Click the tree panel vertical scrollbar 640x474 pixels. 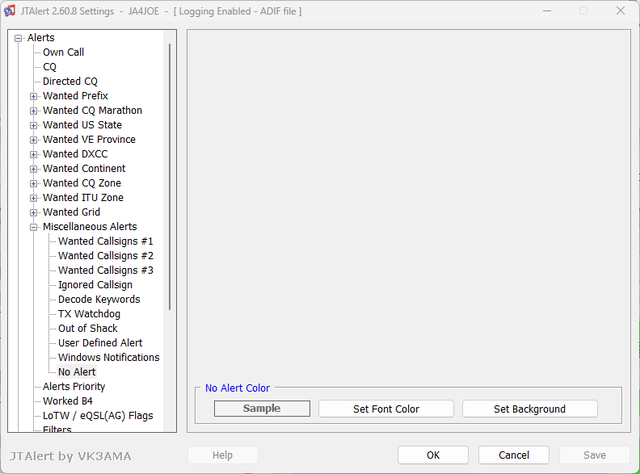coord(169,176)
